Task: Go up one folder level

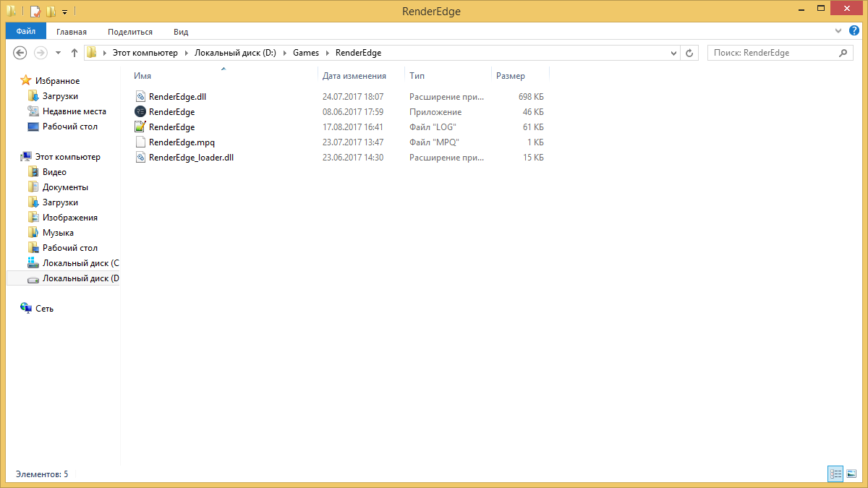Action: click(75, 53)
